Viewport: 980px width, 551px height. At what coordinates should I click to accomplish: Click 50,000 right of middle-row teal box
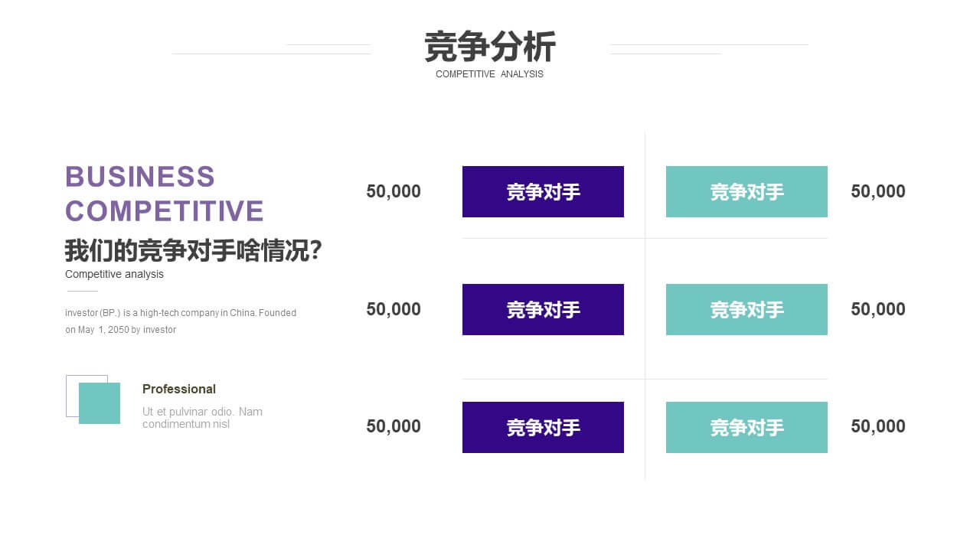(878, 309)
